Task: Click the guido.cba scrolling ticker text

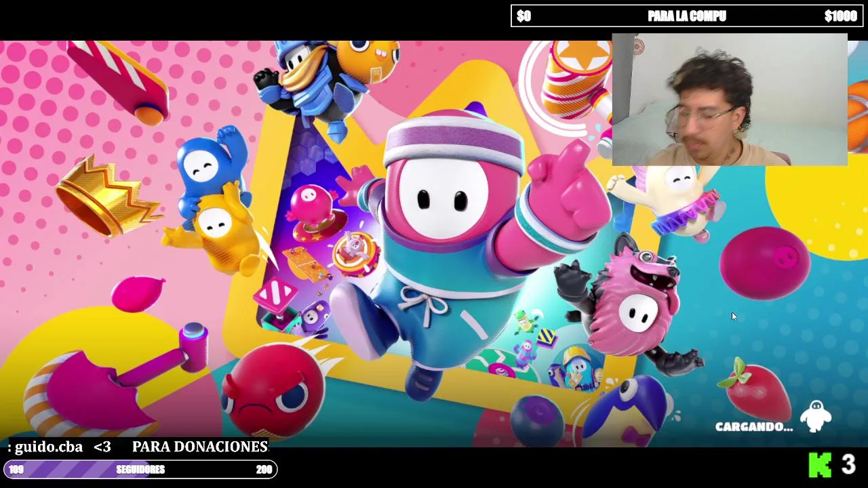Action: pyautogui.click(x=49, y=447)
